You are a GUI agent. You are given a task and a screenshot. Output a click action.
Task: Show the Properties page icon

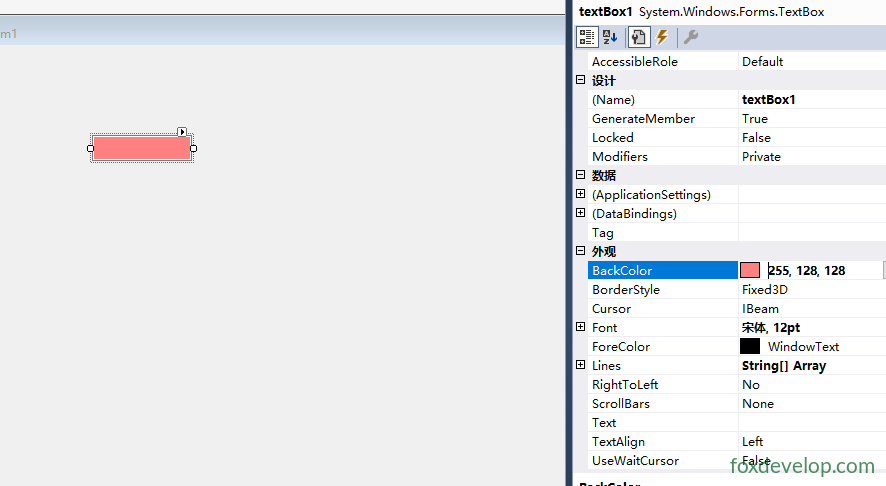coord(639,37)
